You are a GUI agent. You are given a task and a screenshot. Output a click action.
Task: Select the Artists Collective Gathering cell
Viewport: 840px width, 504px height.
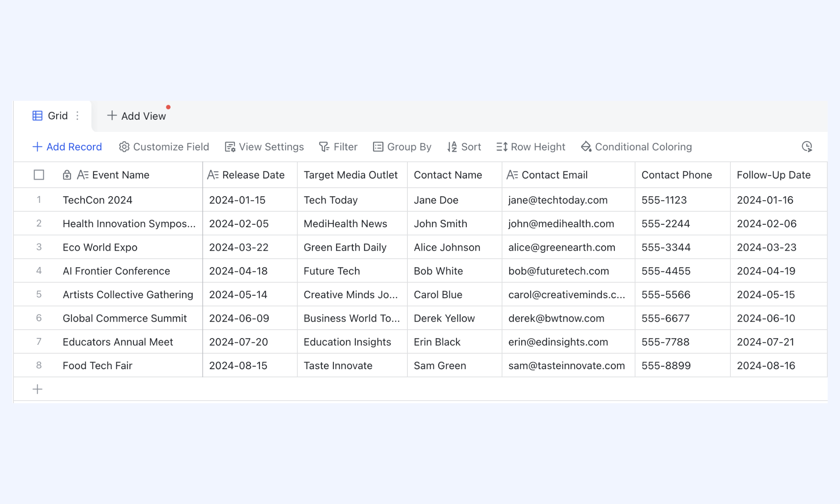pos(129,294)
